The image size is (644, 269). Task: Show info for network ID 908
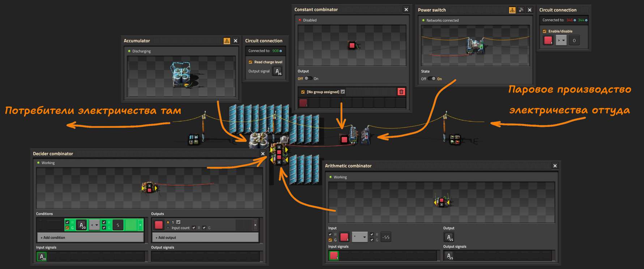(x=281, y=51)
